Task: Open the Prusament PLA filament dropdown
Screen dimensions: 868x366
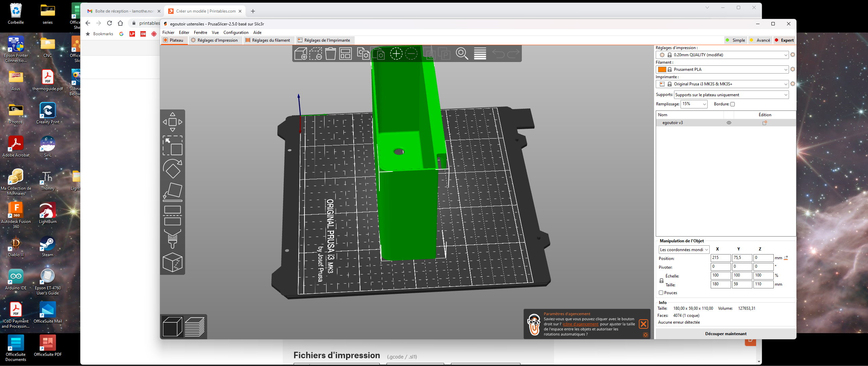Action: pyautogui.click(x=722, y=69)
